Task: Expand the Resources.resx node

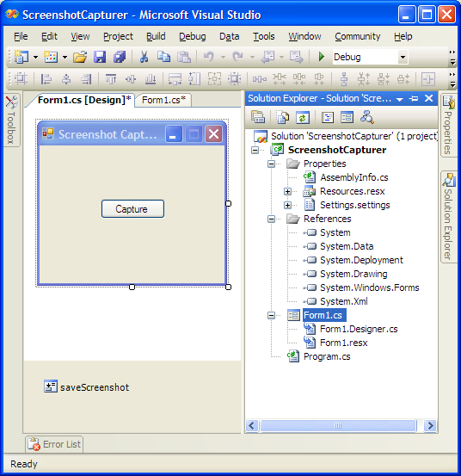Action: point(287,192)
